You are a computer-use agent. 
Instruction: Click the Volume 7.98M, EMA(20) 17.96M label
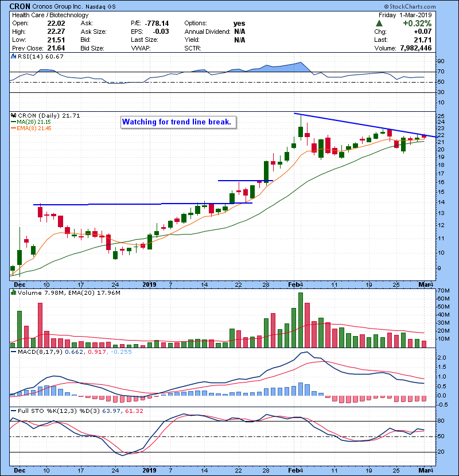click(x=69, y=292)
